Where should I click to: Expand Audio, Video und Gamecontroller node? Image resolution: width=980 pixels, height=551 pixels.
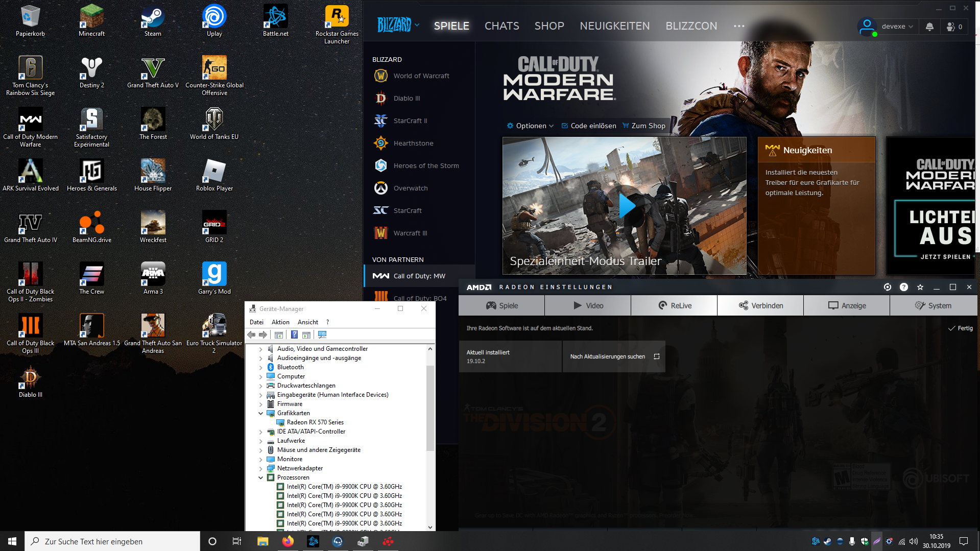261,349
